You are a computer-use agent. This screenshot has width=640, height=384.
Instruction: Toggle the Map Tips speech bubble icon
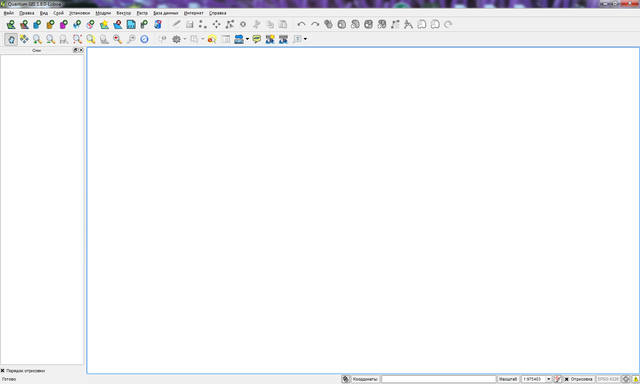(x=256, y=39)
